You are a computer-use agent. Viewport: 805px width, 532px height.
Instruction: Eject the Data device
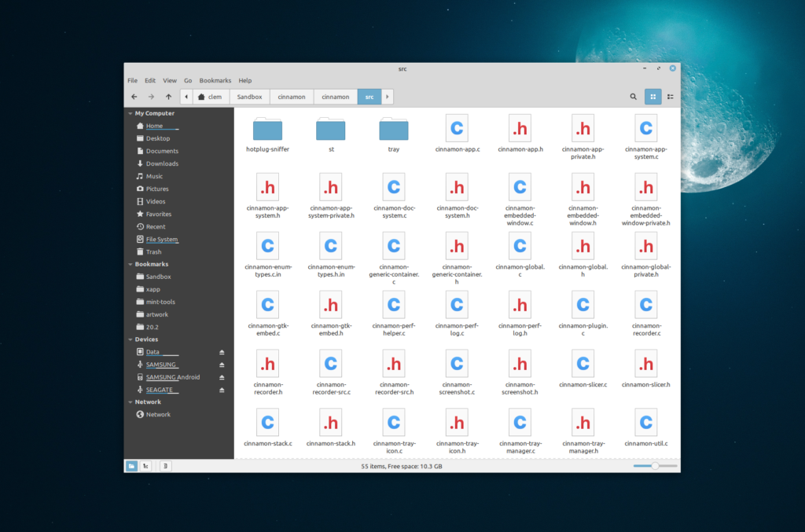[x=222, y=352]
